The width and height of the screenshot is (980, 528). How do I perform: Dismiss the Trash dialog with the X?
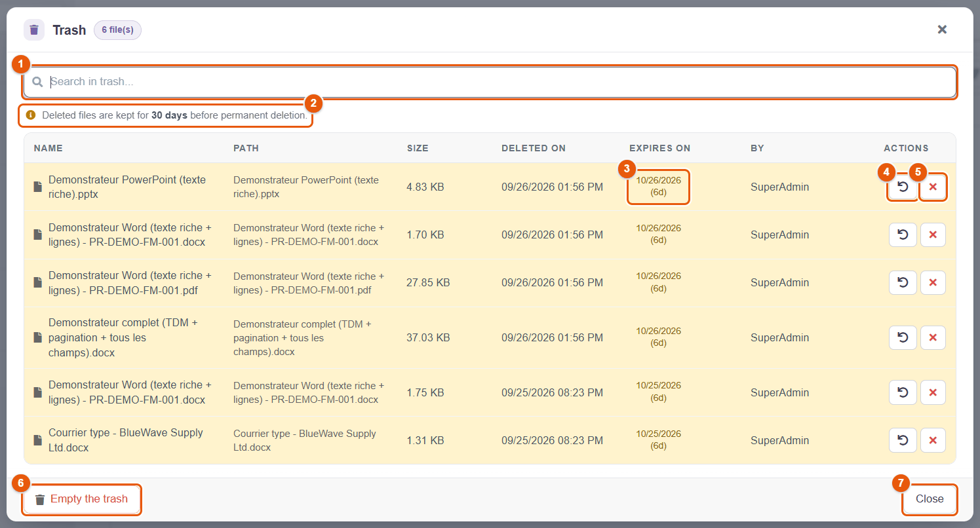point(942,29)
